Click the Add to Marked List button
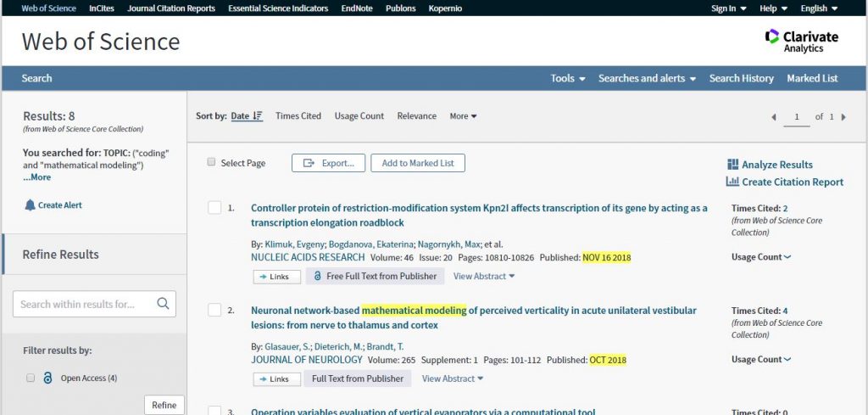This screenshot has width=868, height=415. 418,163
